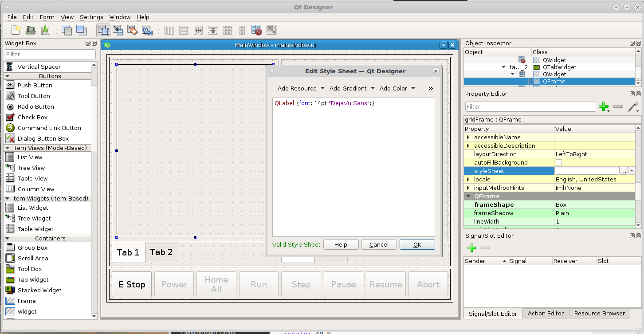Click the styleSheet ellipsis edit button
The width and height of the screenshot is (644, 334).
click(x=624, y=171)
